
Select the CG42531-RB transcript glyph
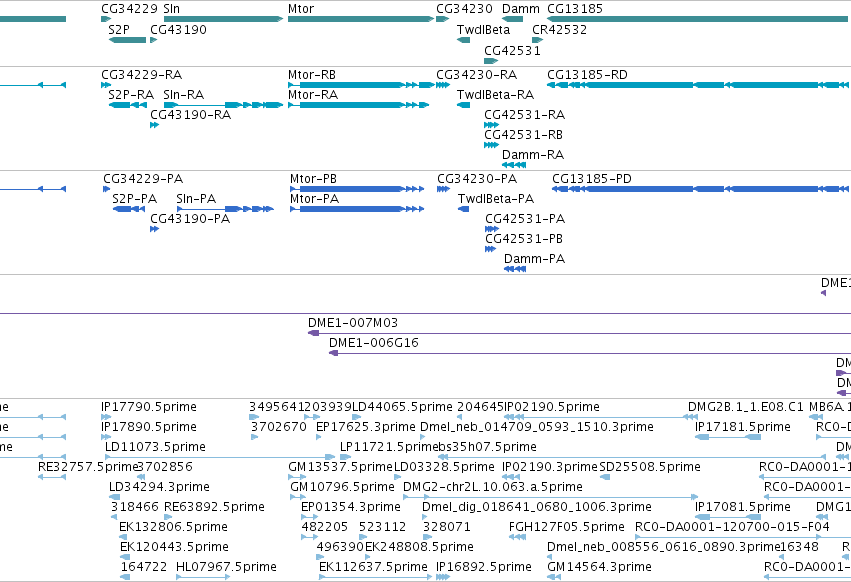pyautogui.click(x=491, y=145)
